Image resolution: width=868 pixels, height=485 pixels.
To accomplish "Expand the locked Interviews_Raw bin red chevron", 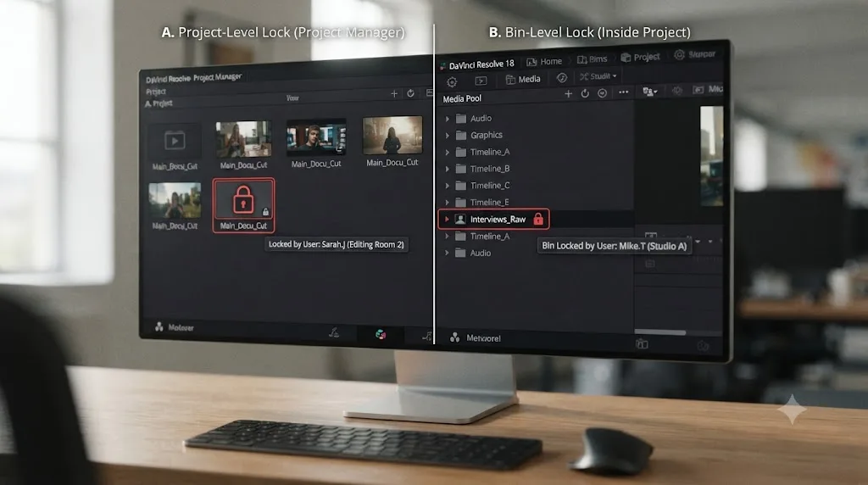I will (447, 220).
